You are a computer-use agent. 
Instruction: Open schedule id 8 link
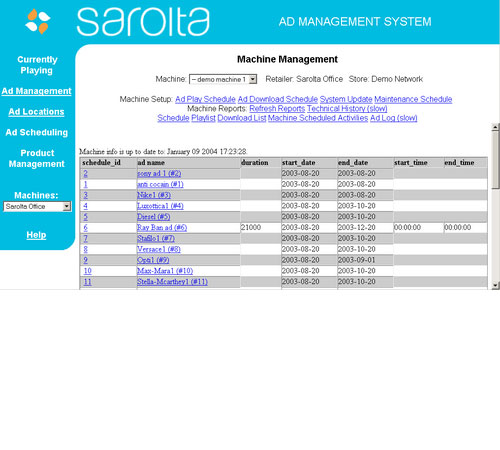(86, 249)
